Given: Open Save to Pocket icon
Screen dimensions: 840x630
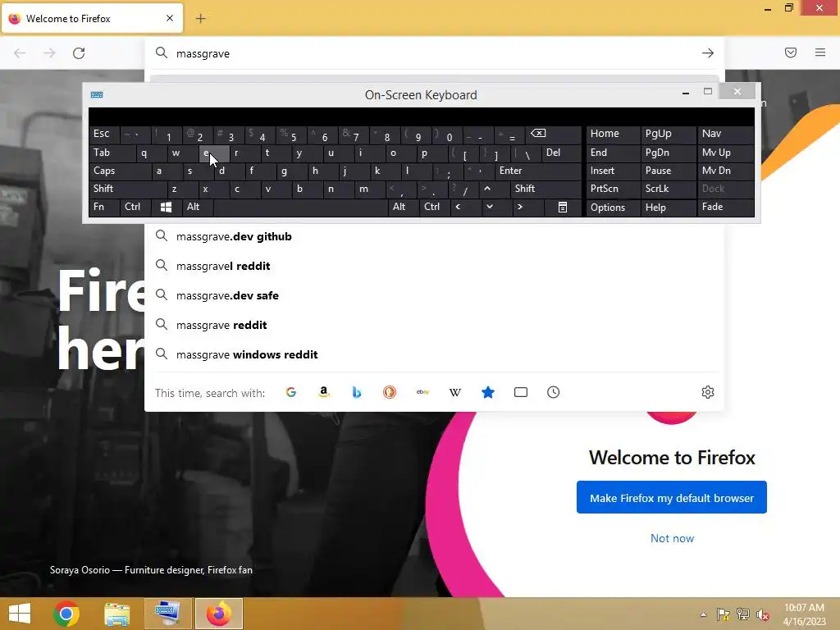Looking at the screenshot, I should (x=791, y=52).
